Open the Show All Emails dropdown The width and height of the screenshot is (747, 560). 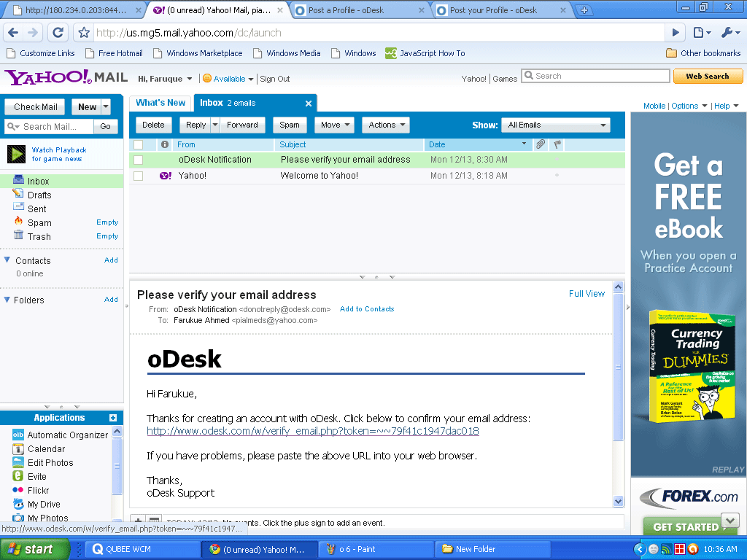coord(555,125)
